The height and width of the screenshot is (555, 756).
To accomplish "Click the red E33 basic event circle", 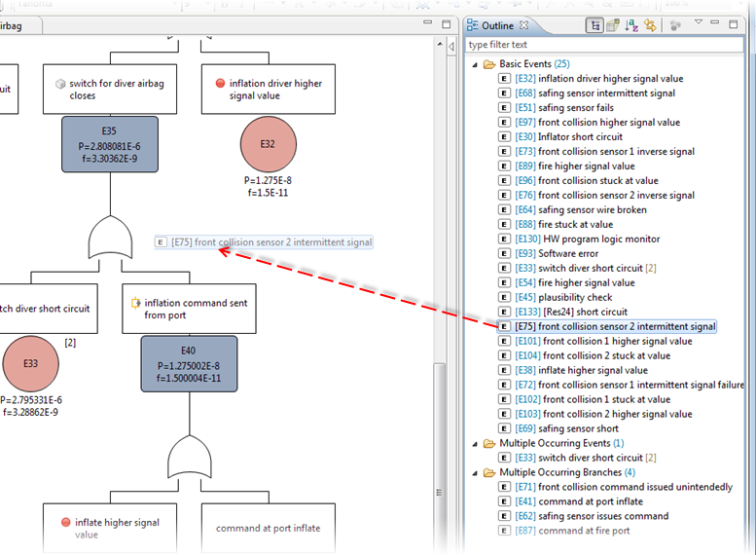I will [x=31, y=363].
